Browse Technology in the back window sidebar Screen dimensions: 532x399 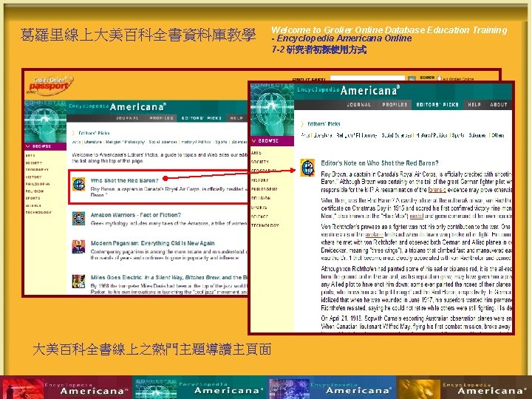click(x=38, y=212)
